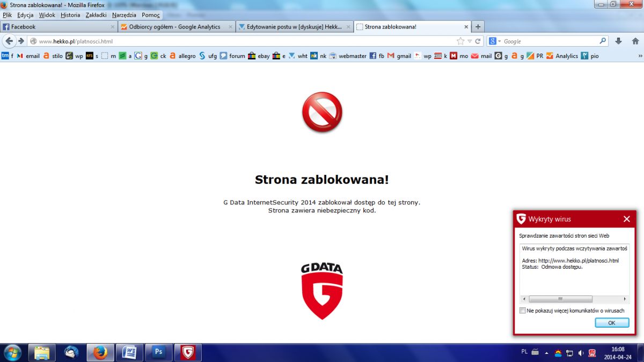This screenshot has height=362, width=644.
Task: Click the volume speaker tray icon
Action: [x=581, y=353]
